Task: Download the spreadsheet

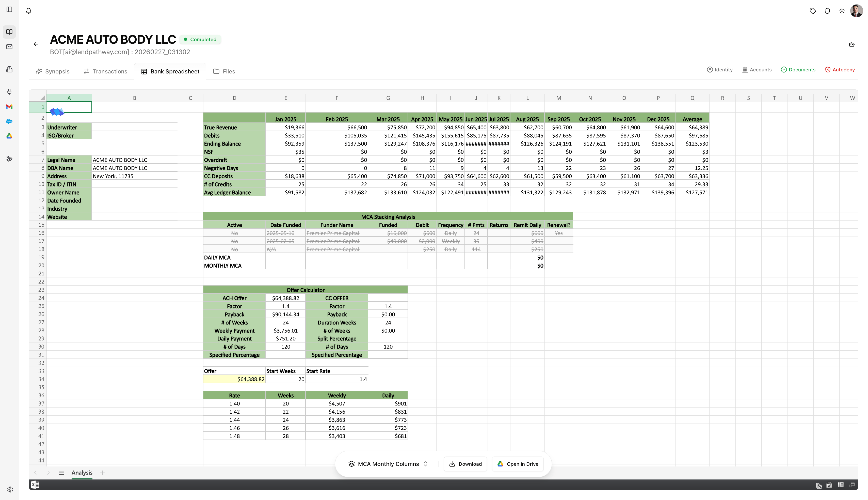Action: click(x=465, y=464)
